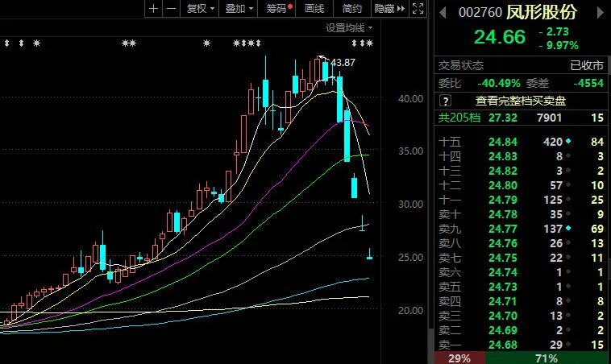Select the 画线 drawing tool

(x=314, y=9)
